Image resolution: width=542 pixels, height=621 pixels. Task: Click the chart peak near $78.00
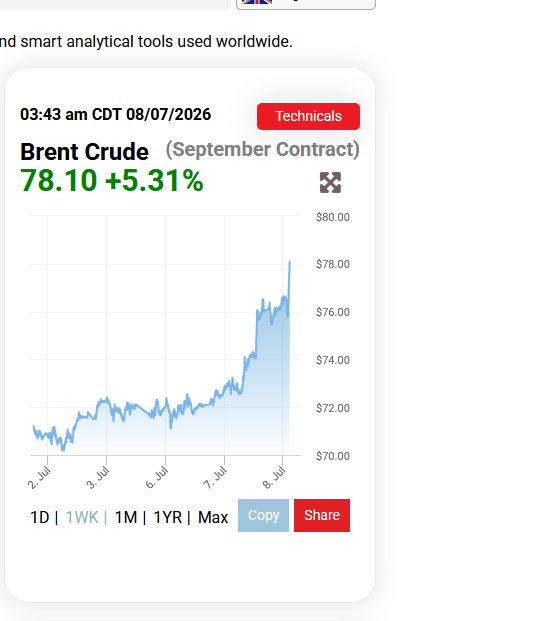pos(290,262)
